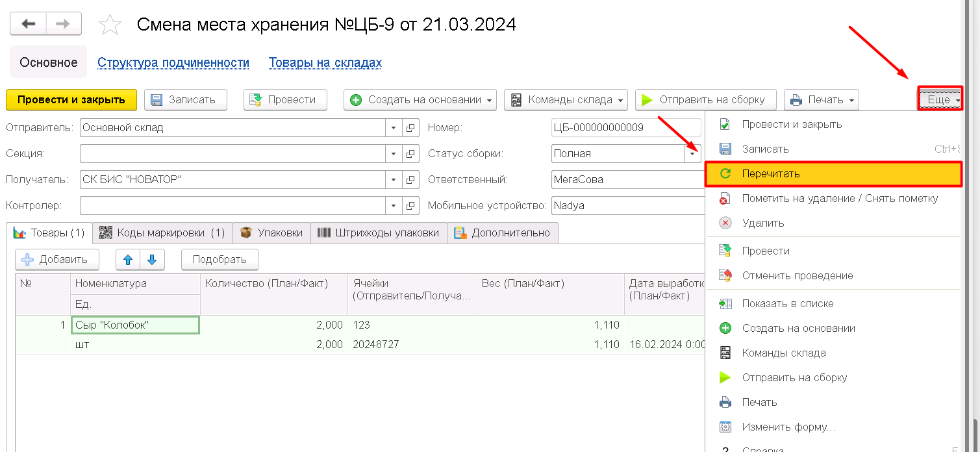Switch to the Коды маркировки (1) tab

pyautogui.click(x=162, y=232)
